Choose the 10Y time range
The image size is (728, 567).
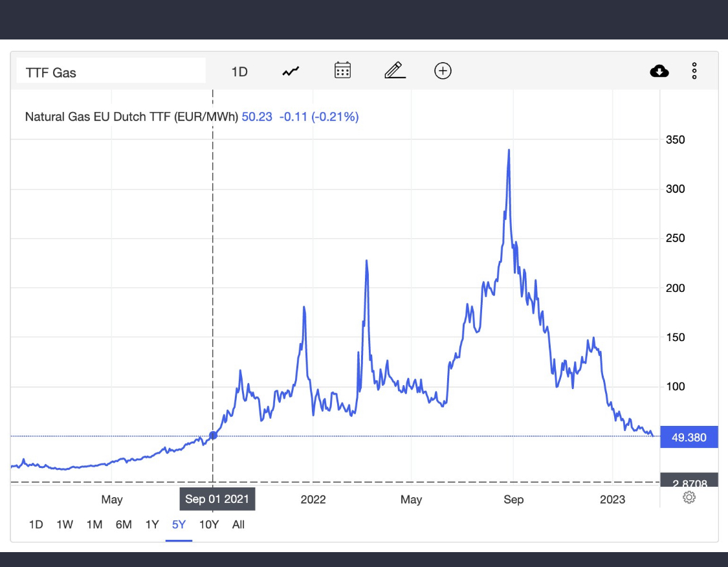(x=209, y=524)
